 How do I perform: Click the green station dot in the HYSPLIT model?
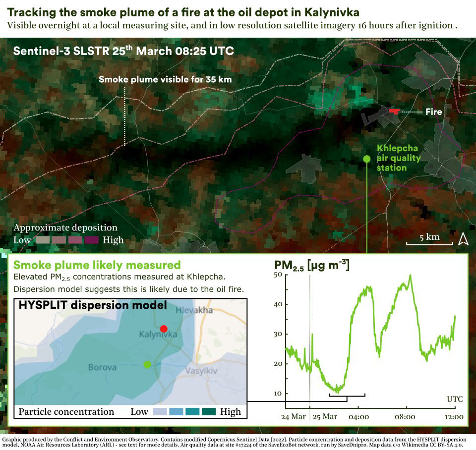[x=147, y=364]
